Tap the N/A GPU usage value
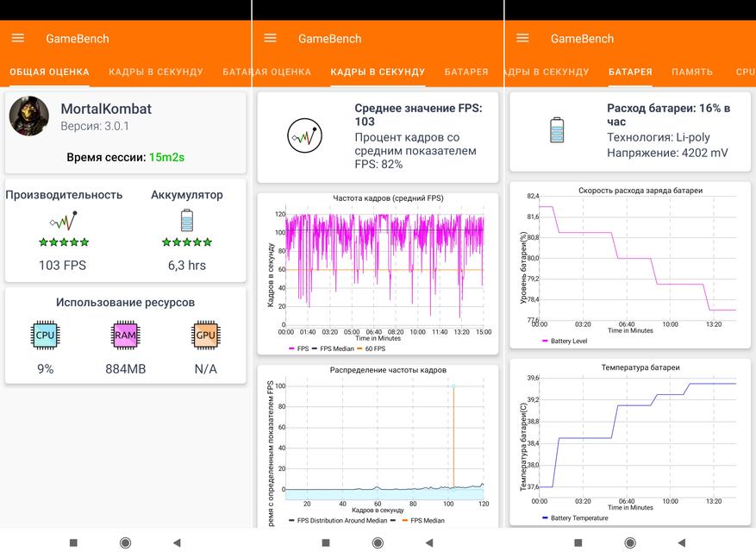 pyautogui.click(x=205, y=369)
